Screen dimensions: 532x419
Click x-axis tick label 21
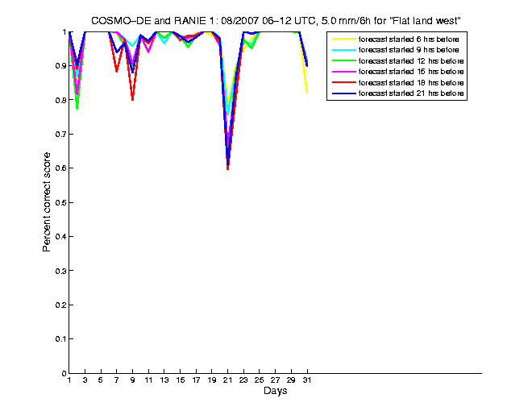(x=227, y=380)
